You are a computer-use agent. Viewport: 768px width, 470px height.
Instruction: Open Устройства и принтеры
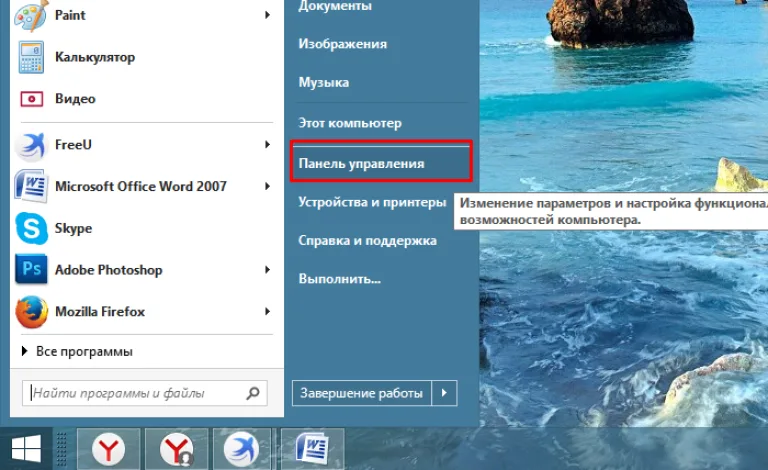(372, 202)
